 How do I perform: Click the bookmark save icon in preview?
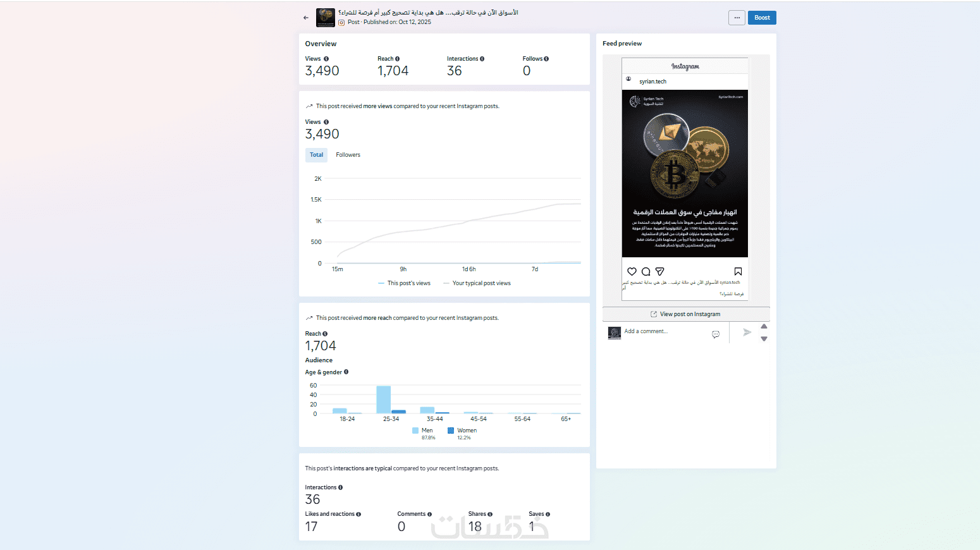[738, 272]
